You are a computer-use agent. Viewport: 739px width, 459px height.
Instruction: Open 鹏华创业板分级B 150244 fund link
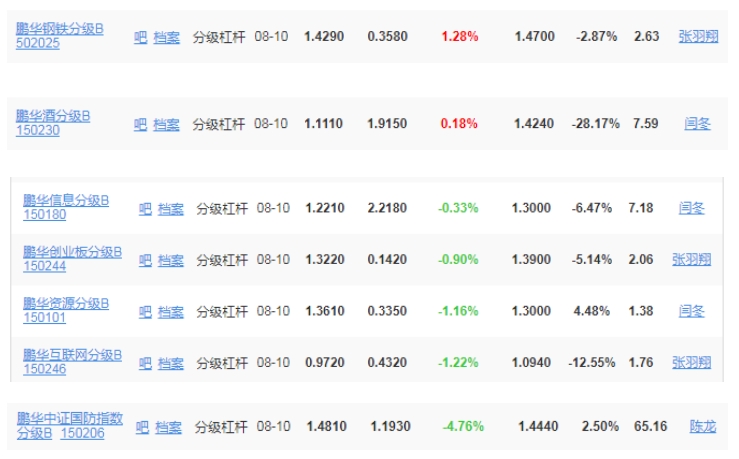[x=72, y=259]
